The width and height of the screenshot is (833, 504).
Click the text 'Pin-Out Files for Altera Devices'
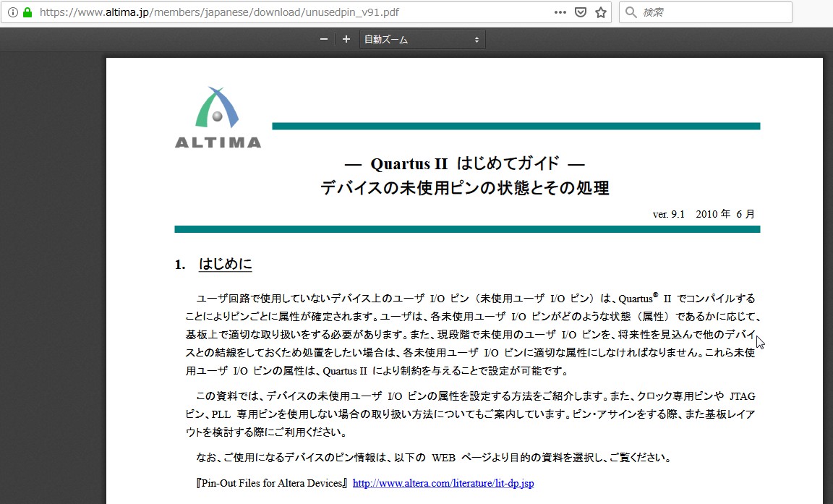click(272, 483)
